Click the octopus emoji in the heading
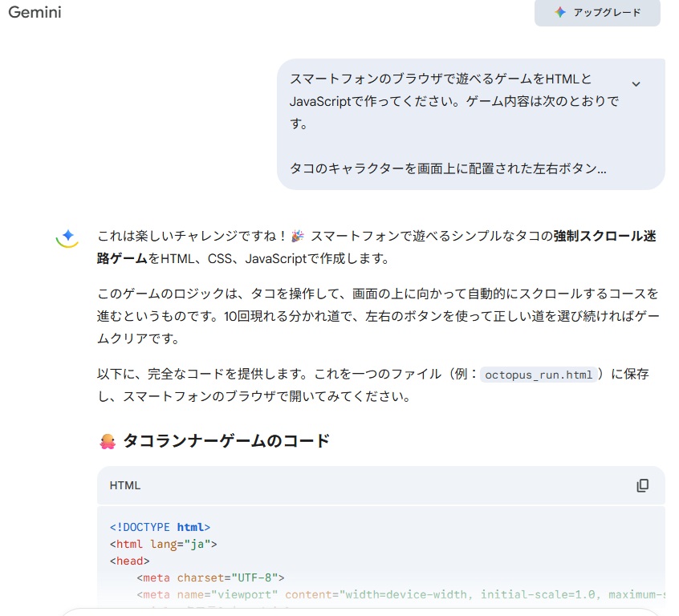Screen dimensions: 679x616 (108, 440)
